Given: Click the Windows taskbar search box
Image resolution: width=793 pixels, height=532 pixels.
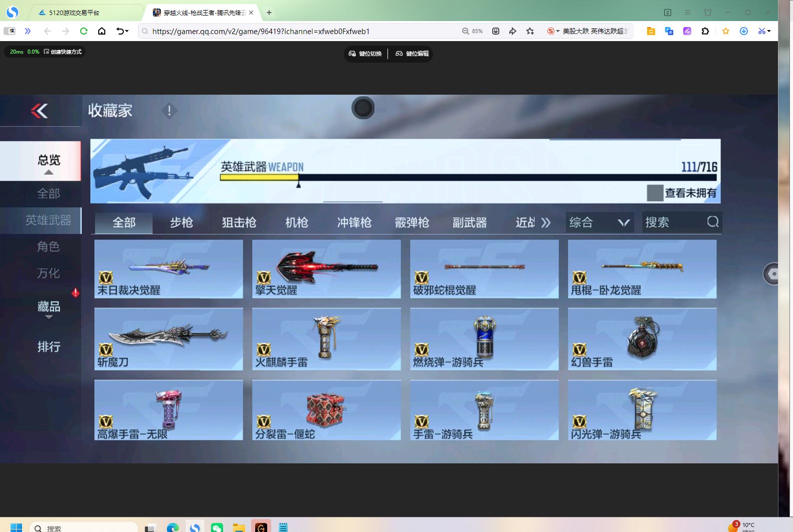Looking at the screenshot, I should [x=84, y=527].
